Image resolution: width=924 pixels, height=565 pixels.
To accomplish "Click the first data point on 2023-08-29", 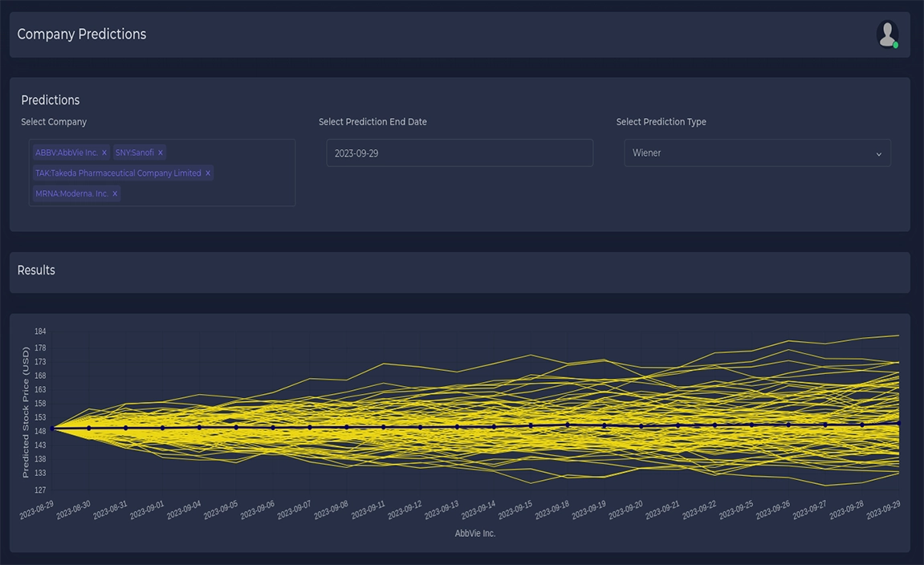I will (52, 429).
